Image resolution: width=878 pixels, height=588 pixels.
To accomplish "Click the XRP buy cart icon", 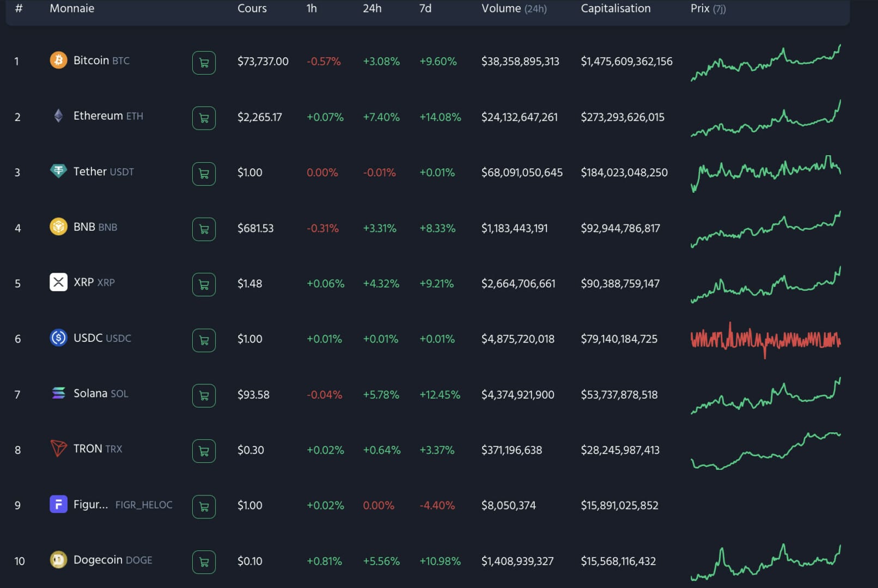I will pyautogui.click(x=204, y=284).
